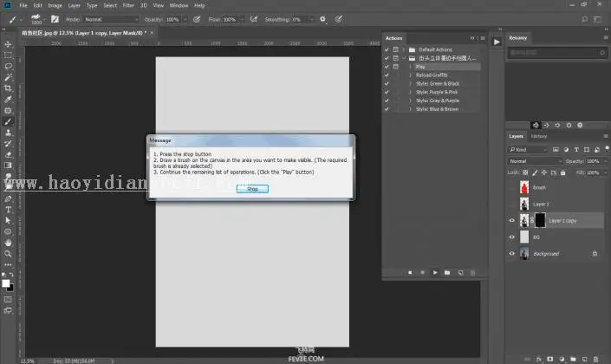The image size is (611, 364).
Task: Select the Lasso tool
Action: point(8,66)
